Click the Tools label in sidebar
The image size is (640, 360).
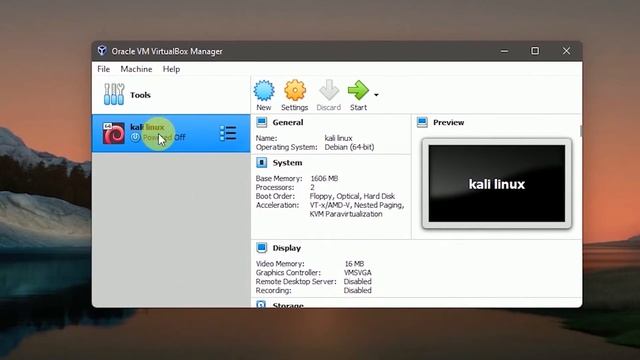140,95
